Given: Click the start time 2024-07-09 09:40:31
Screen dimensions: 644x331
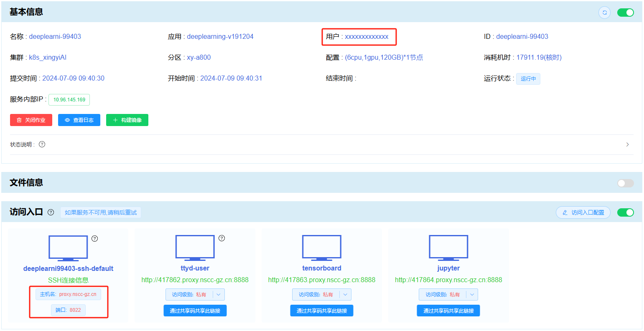Looking at the screenshot, I should click(231, 78).
